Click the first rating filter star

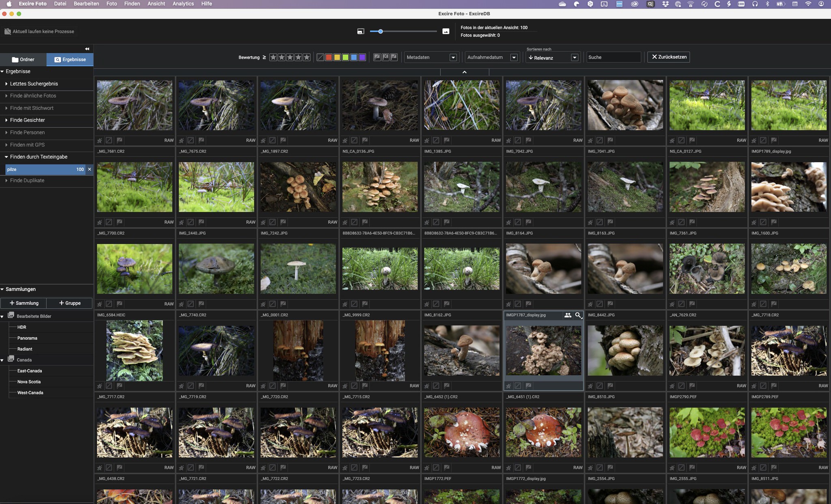273,57
